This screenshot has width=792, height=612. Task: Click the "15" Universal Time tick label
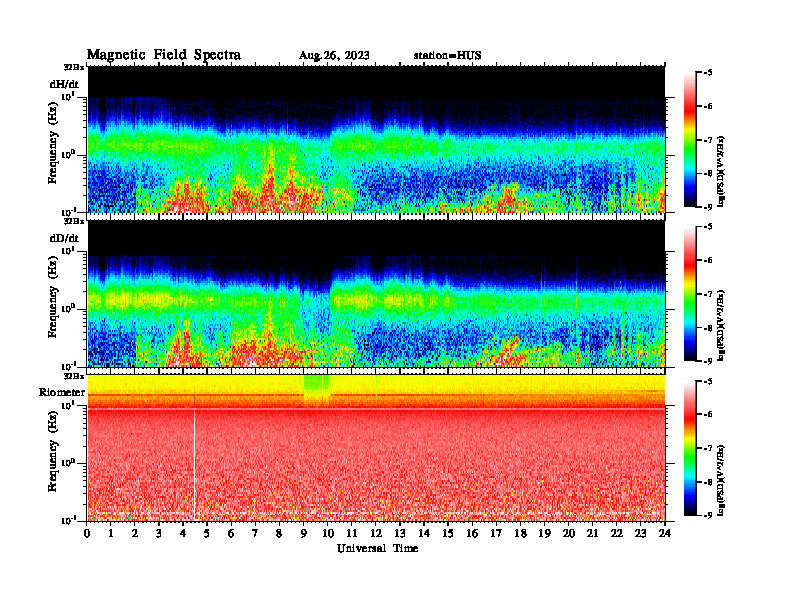[448, 534]
